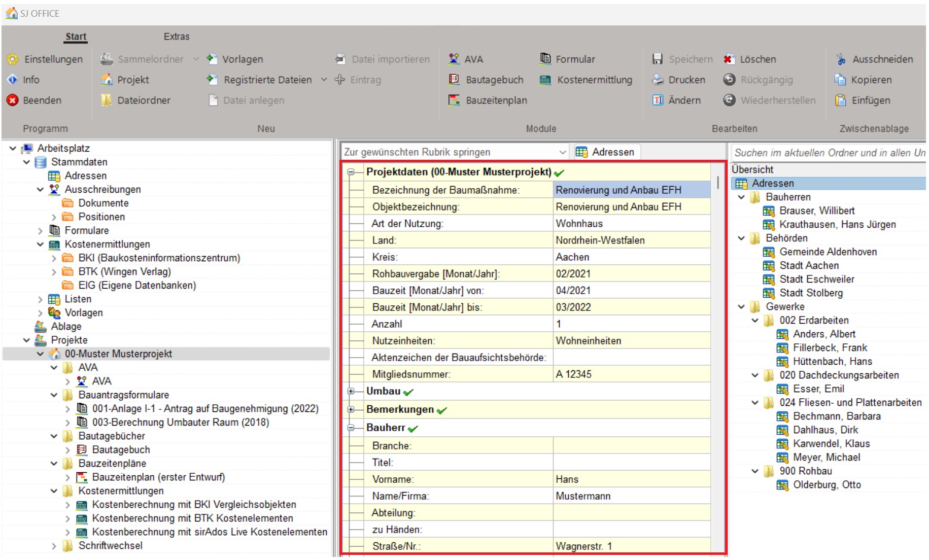Viewport: 929px width, 560px height.
Task: Click the Ändern edit icon
Action: pos(658,100)
